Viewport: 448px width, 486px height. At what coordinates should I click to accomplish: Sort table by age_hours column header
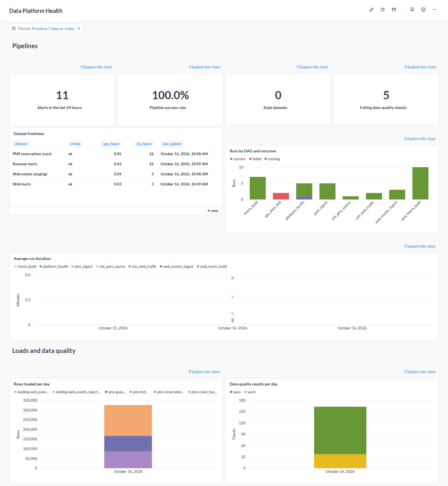pos(111,144)
